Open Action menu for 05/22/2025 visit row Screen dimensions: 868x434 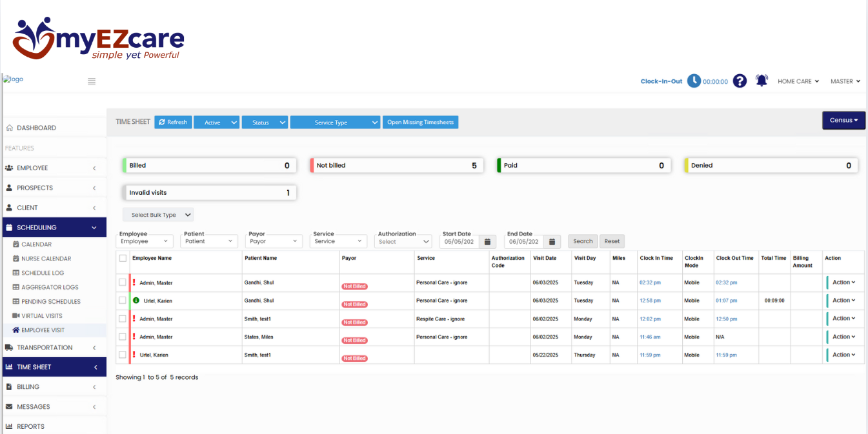pos(843,355)
